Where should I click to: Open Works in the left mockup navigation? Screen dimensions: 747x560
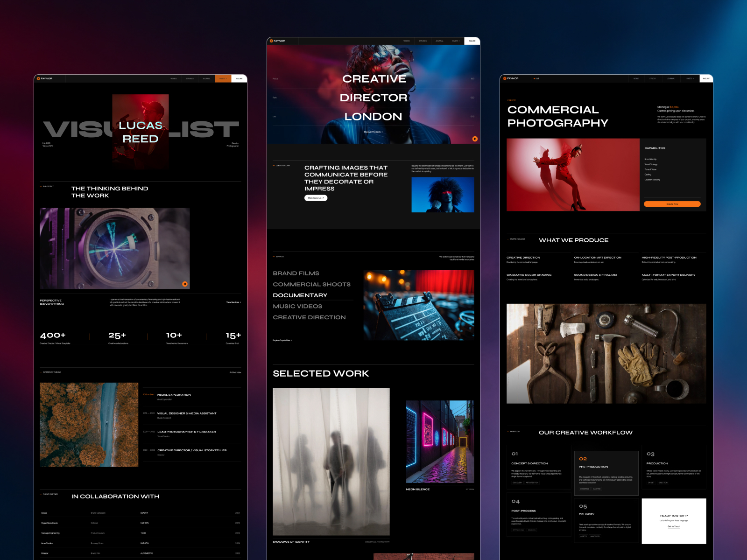pyautogui.click(x=174, y=78)
